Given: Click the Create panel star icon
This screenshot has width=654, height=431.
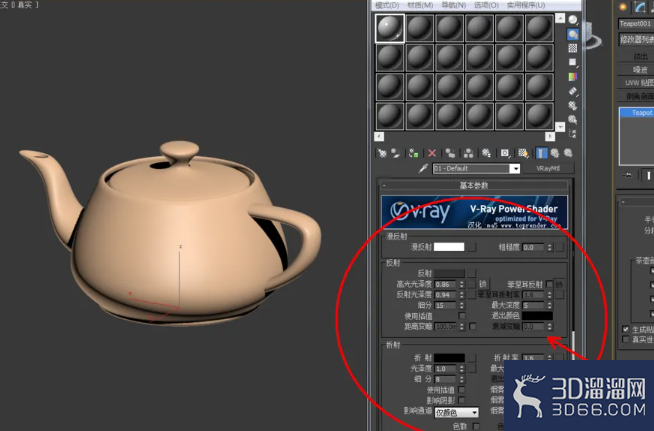Looking at the screenshot, I should [623, 7].
